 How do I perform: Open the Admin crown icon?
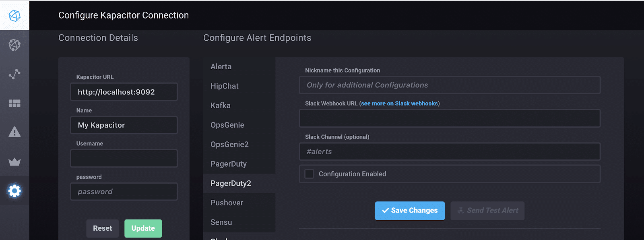click(x=14, y=162)
